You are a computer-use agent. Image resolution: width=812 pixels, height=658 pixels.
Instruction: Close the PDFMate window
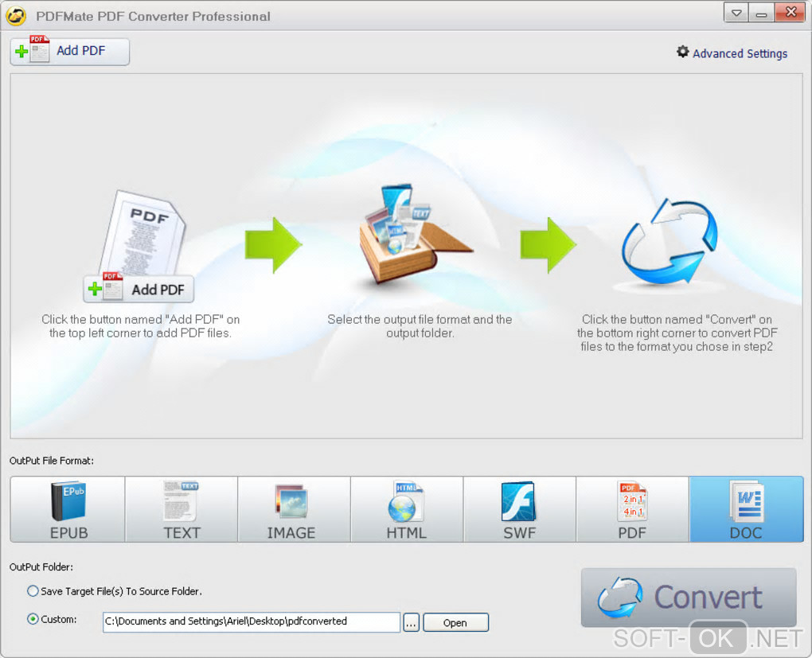click(791, 13)
